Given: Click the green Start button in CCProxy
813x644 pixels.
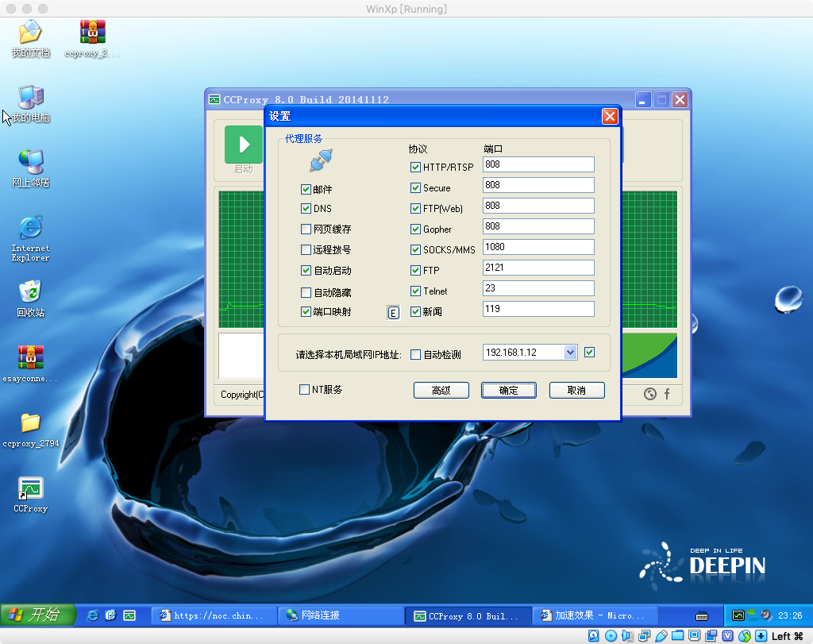Looking at the screenshot, I should (x=243, y=145).
